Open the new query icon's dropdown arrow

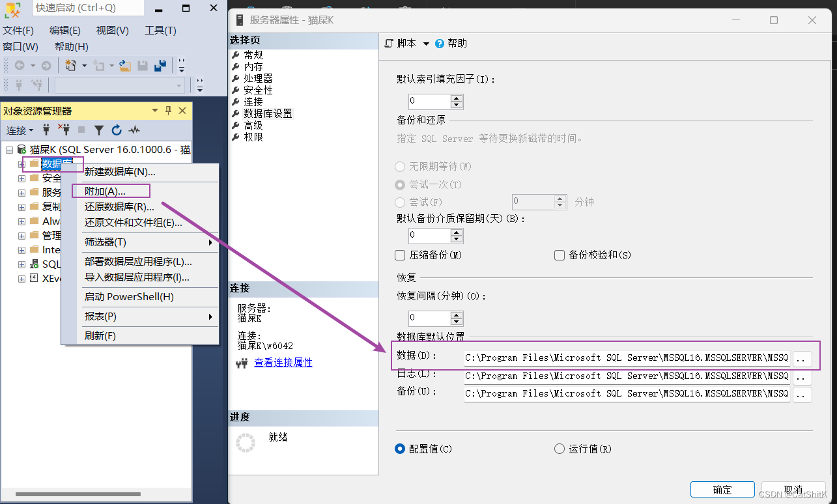click(85, 66)
